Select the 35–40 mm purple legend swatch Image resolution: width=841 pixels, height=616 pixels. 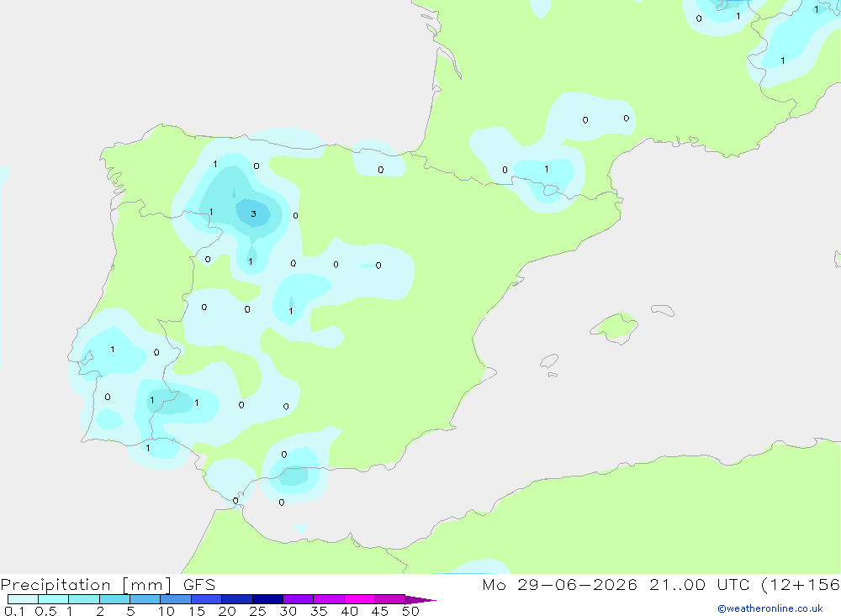[x=328, y=599]
